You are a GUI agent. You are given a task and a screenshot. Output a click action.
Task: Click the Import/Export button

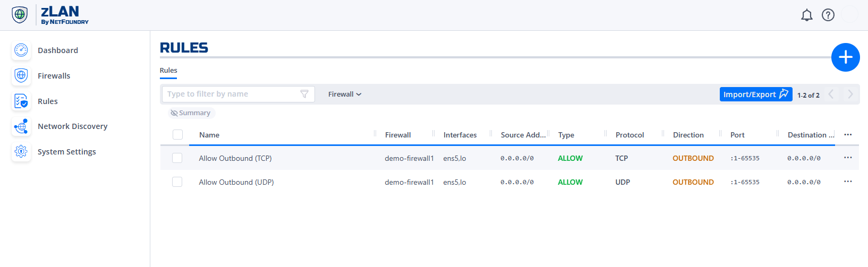pyautogui.click(x=755, y=94)
